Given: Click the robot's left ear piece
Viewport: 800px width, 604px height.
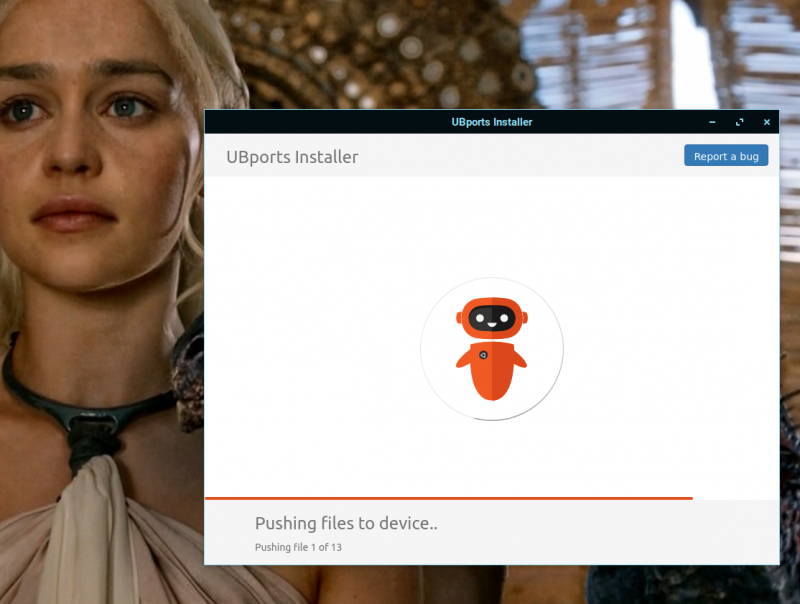Looking at the screenshot, I should [460, 318].
